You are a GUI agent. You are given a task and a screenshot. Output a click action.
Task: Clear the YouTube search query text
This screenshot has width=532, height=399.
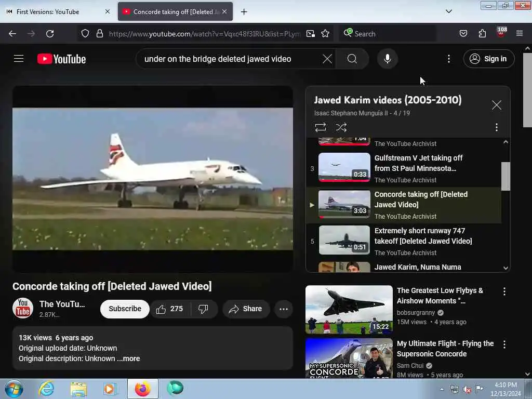pos(327,59)
